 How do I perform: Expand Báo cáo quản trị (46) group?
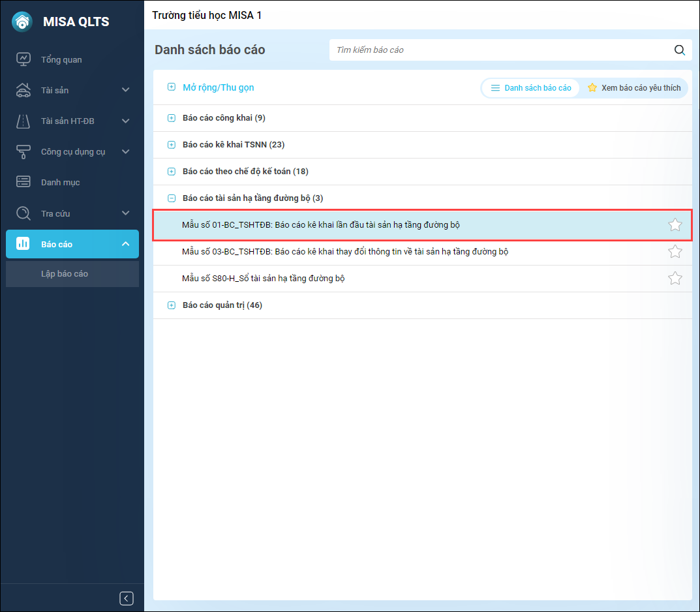pos(172,305)
